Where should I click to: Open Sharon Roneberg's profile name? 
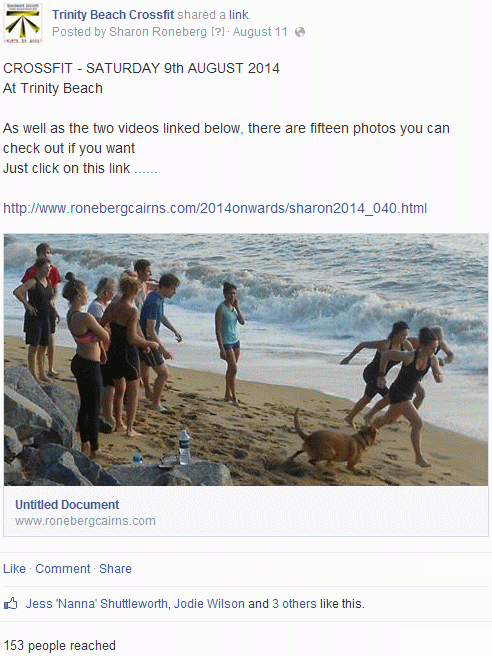[158, 32]
